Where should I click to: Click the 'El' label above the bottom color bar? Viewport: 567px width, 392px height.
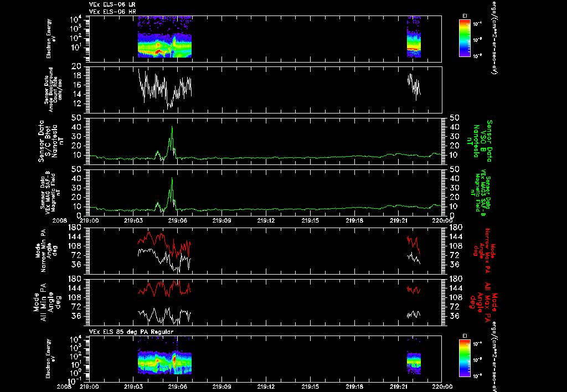[465, 336]
